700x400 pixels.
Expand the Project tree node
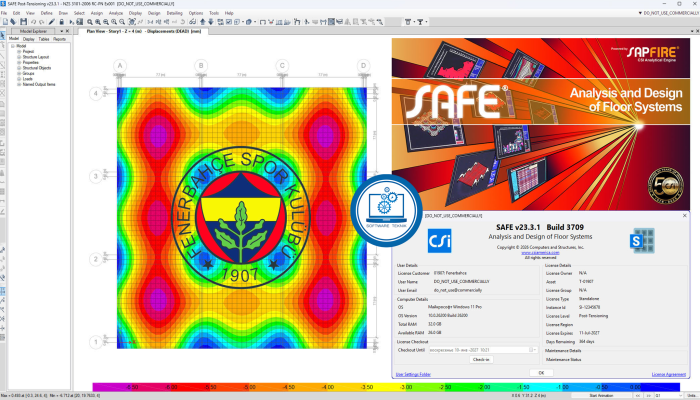[19, 51]
